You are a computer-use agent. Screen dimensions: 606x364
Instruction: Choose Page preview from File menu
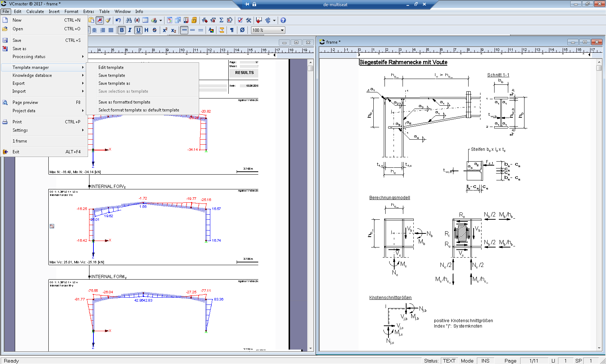(25, 102)
